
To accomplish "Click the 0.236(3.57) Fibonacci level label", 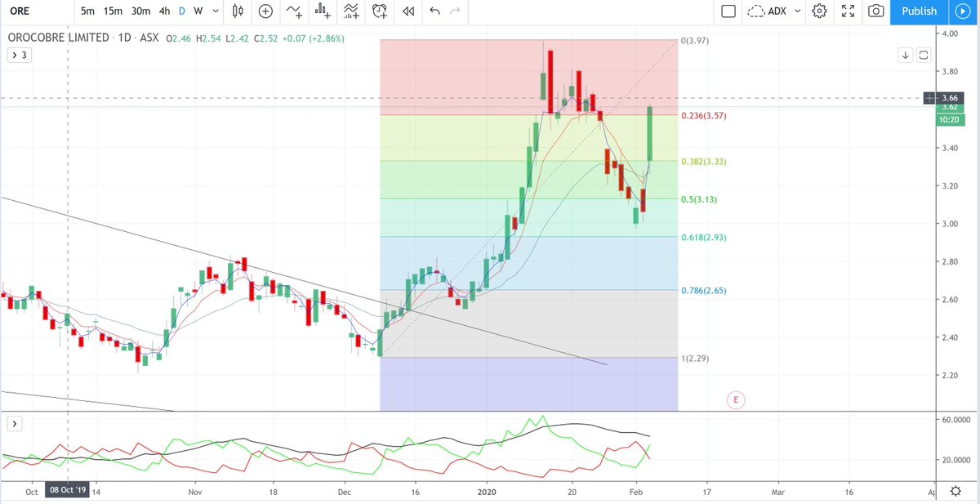I will coord(703,116).
